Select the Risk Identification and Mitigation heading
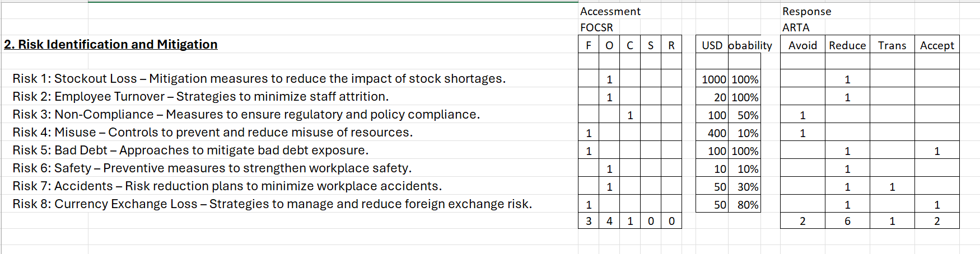The image size is (980, 254). point(111,45)
